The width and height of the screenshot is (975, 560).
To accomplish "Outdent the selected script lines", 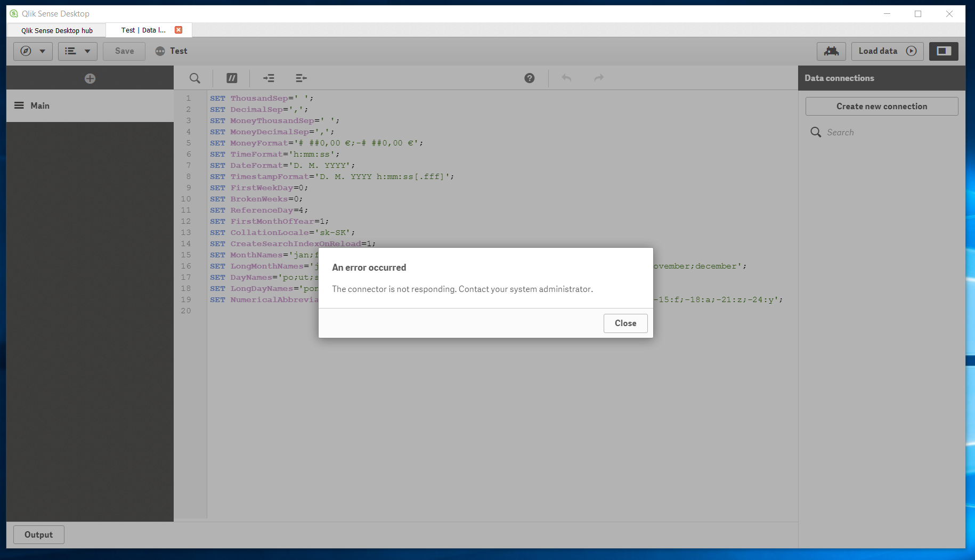I will pyautogui.click(x=301, y=78).
